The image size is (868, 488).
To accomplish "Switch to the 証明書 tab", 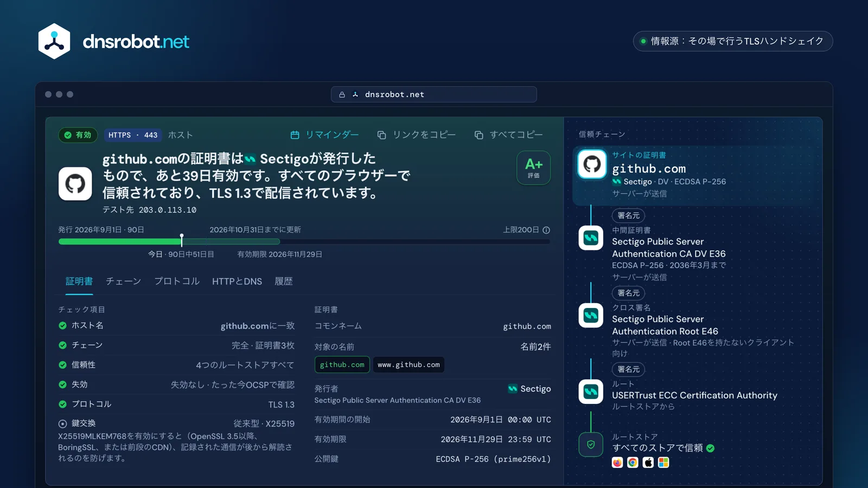I will point(79,281).
